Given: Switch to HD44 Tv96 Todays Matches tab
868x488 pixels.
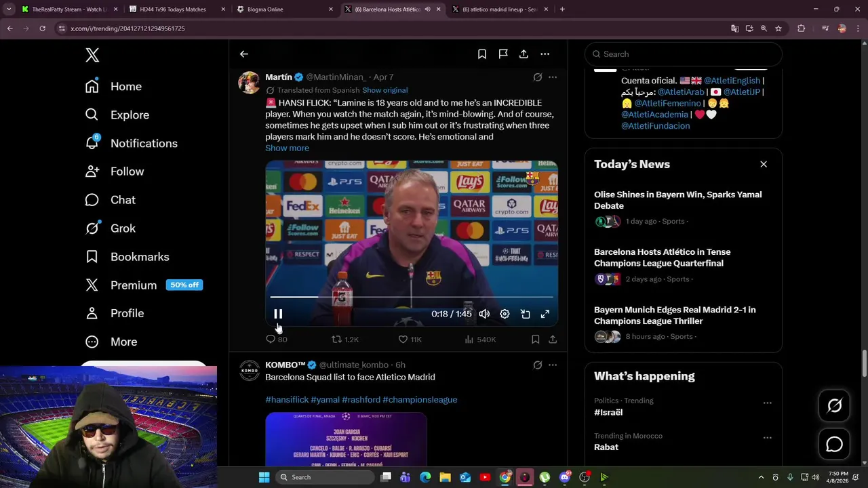Looking at the screenshot, I should click(176, 9).
